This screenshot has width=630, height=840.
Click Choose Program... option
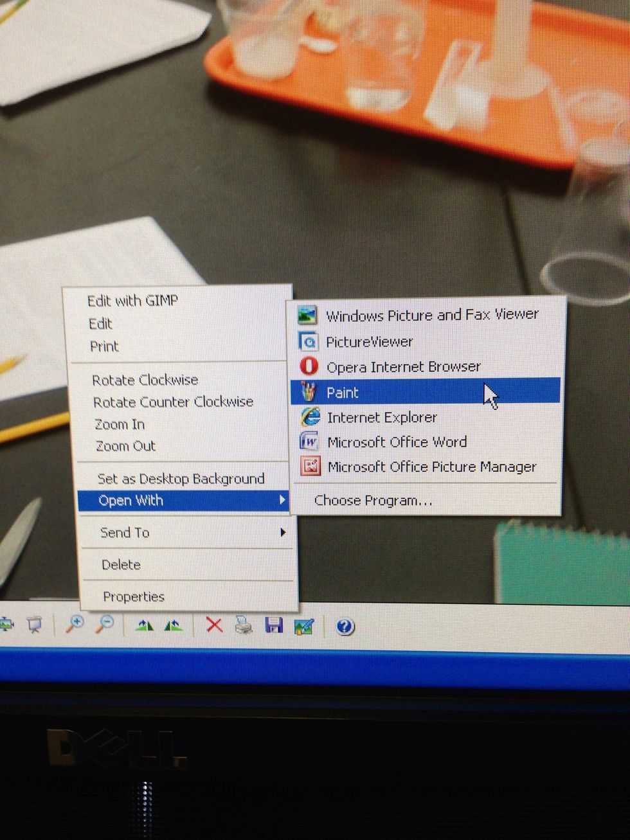coord(373,501)
